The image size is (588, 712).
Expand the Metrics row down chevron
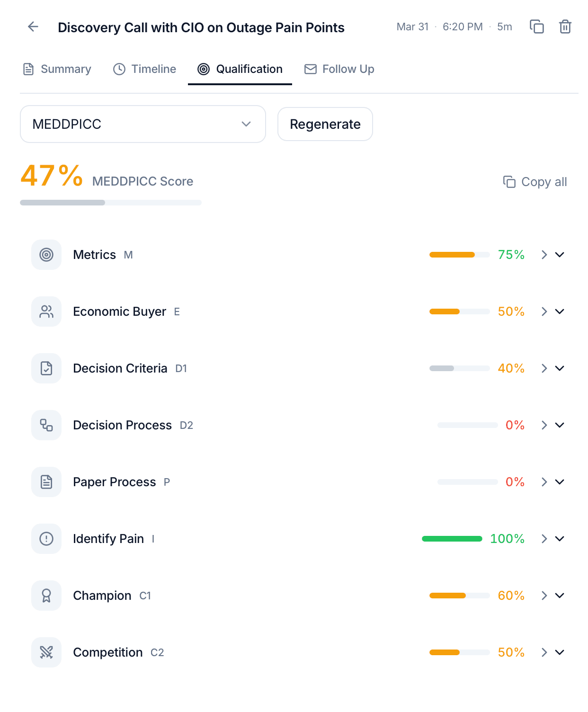tap(560, 255)
